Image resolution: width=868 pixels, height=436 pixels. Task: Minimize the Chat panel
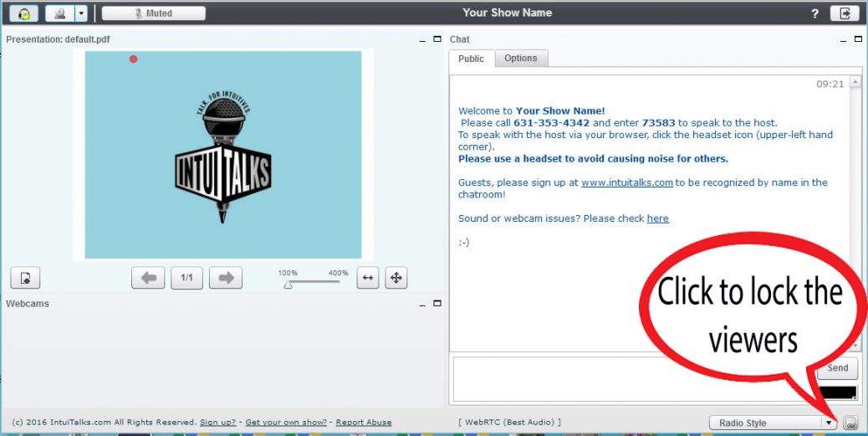pyautogui.click(x=844, y=40)
